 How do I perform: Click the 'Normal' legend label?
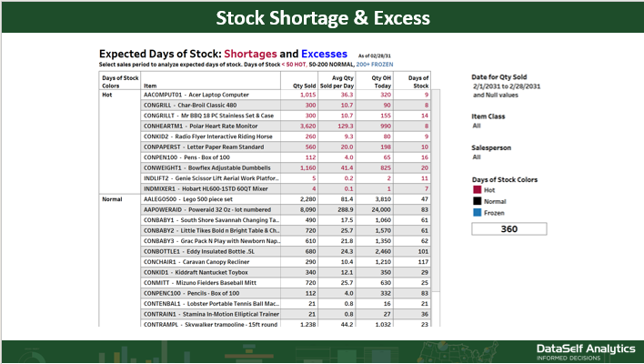click(495, 201)
